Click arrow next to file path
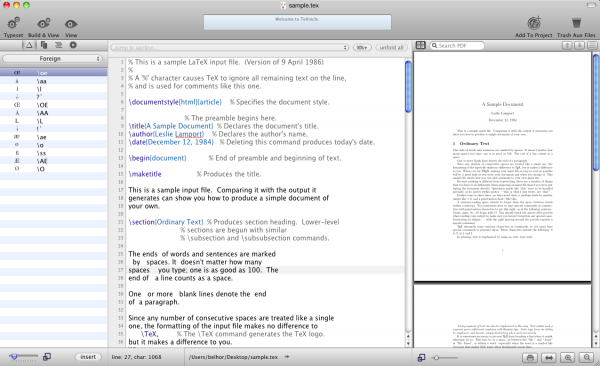This screenshot has height=366, width=600. pyautogui.click(x=287, y=357)
